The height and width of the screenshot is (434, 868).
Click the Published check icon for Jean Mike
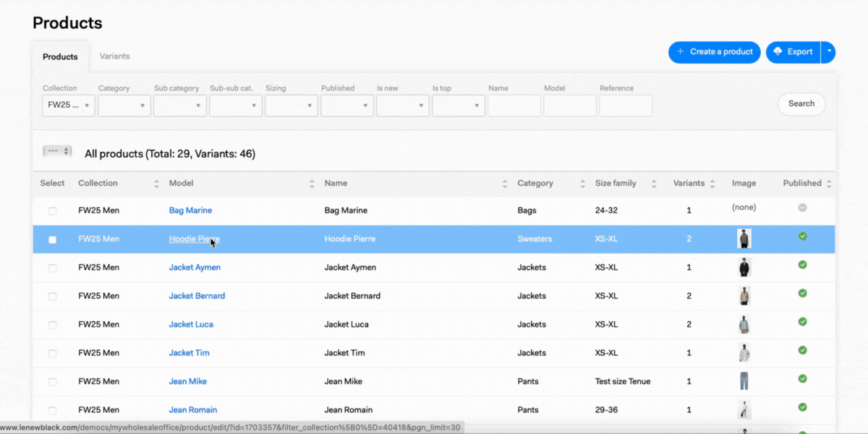pos(802,378)
